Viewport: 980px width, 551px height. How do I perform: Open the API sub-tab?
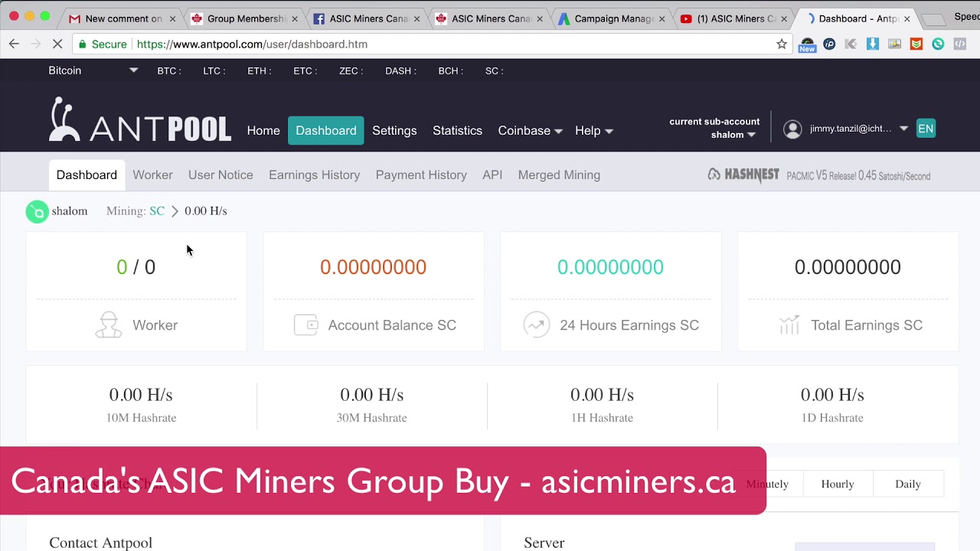tap(492, 175)
